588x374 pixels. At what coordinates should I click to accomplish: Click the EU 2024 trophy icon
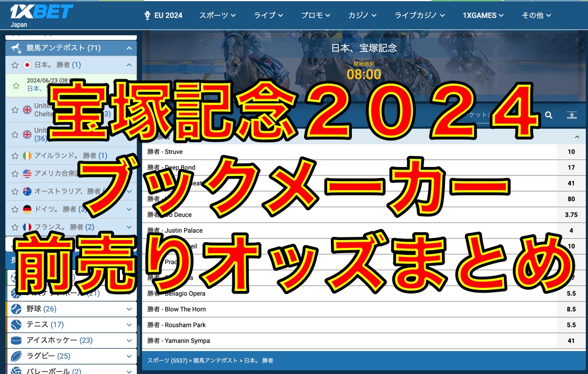pos(147,15)
